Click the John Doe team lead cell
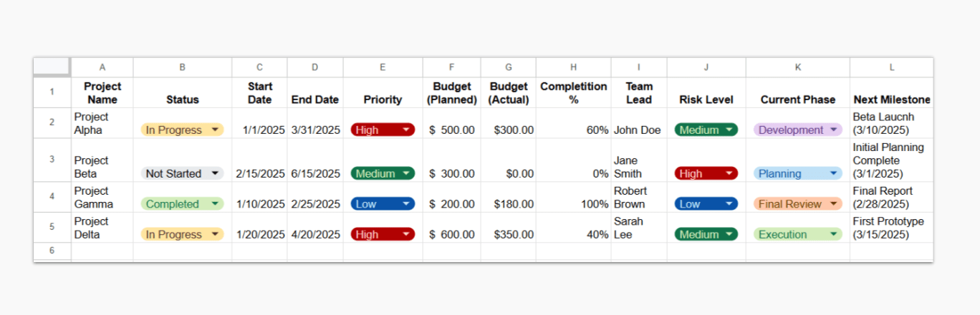 (x=638, y=130)
